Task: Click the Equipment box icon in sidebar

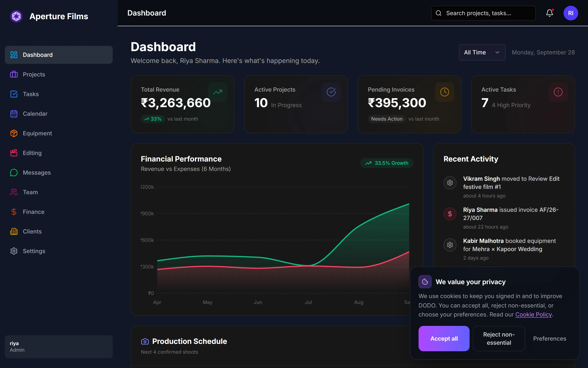Action: [x=14, y=133]
